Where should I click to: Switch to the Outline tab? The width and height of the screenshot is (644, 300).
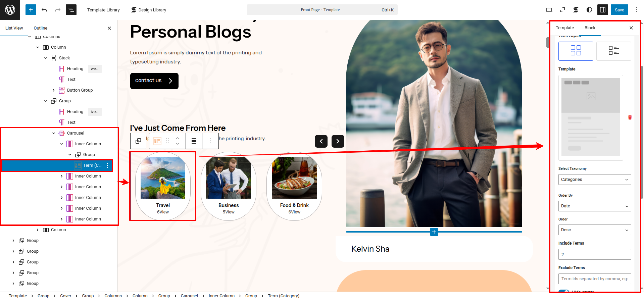tap(40, 28)
